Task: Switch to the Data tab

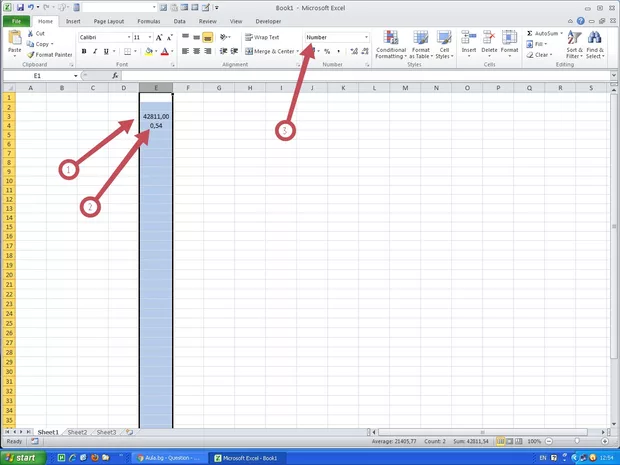Action: point(180,21)
